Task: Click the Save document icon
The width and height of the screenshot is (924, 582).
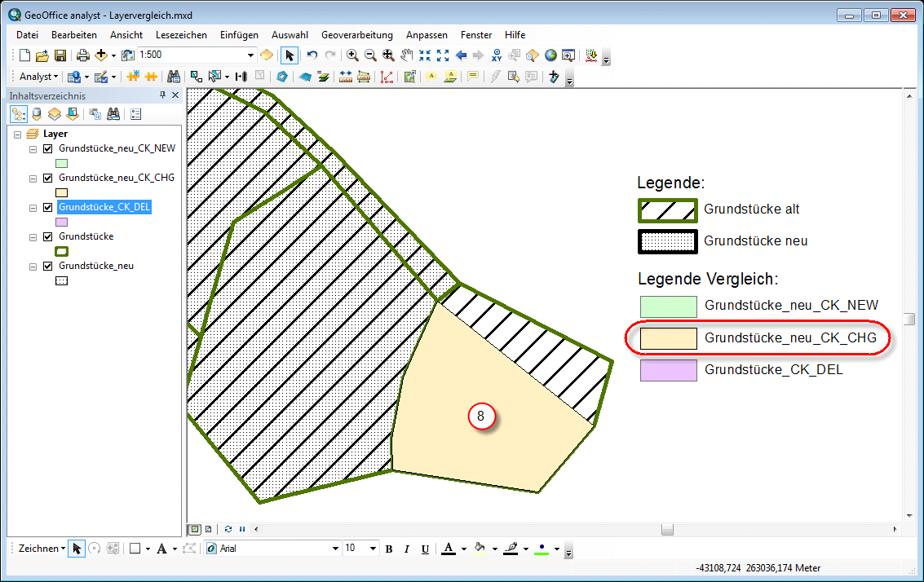Action: 60,55
